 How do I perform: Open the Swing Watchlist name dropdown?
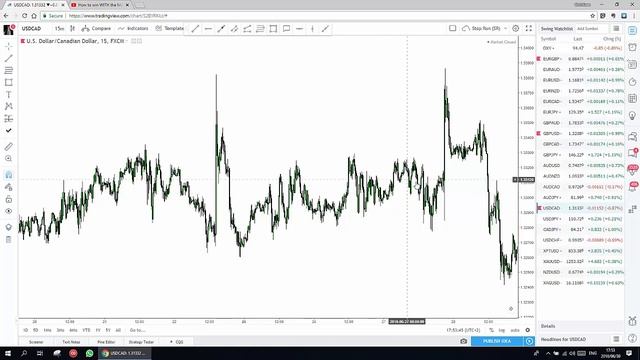pos(557,29)
